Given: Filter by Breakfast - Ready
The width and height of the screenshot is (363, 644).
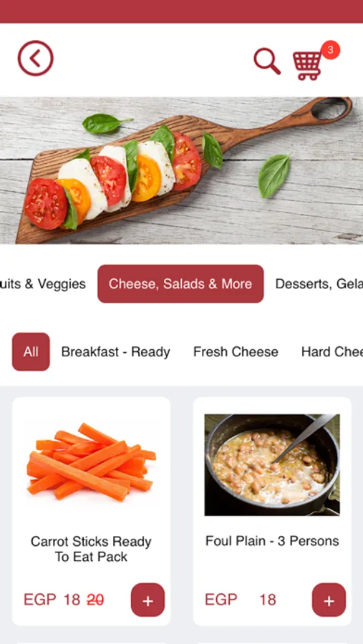Looking at the screenshot, I should pyautogui.click(x=115, y=352).
